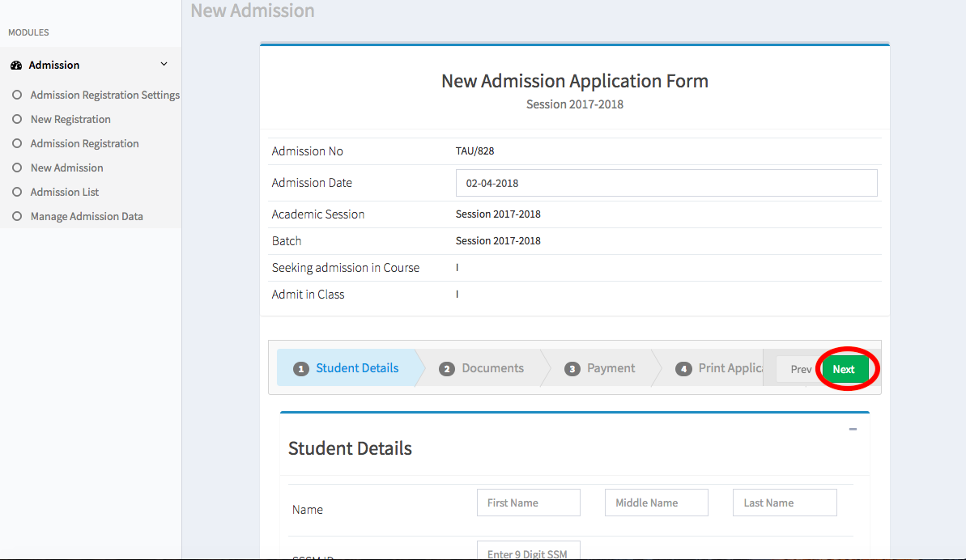Click New Admission Application Form heading
The width and height of the screenshot is (966, 560).
coord(575,81)
